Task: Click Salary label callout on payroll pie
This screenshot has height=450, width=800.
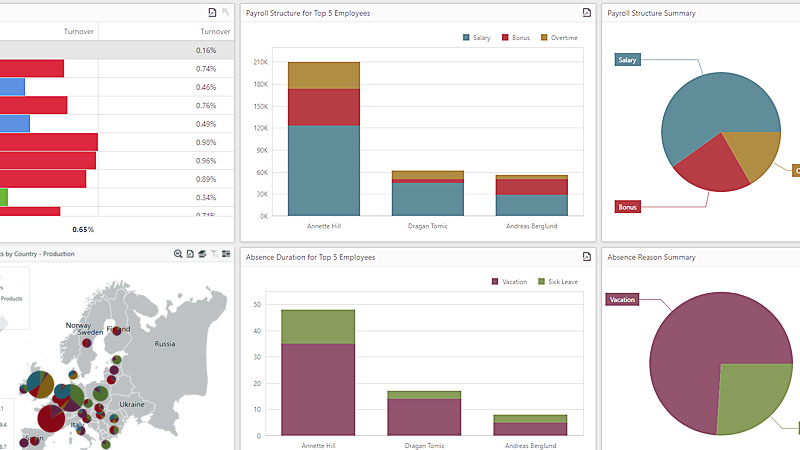Action: click(627, 60)
